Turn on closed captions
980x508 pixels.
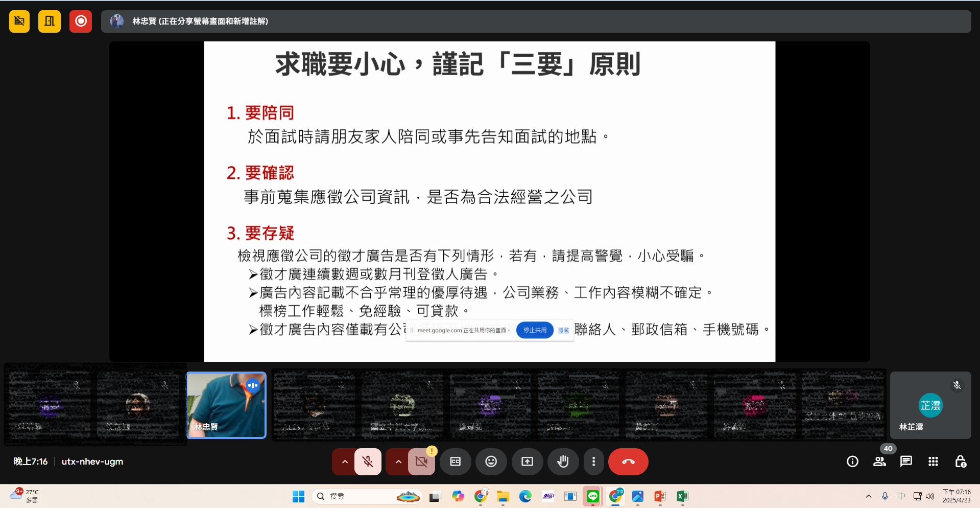455,461
